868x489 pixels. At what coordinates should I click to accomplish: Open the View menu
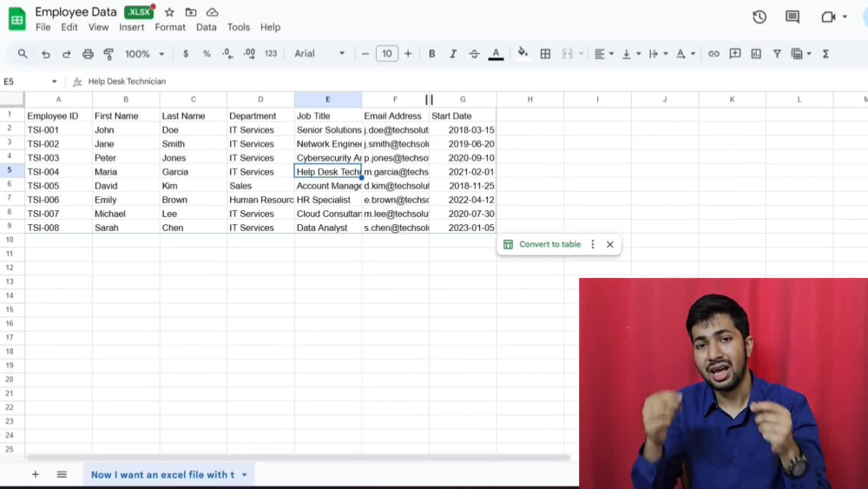99,27
